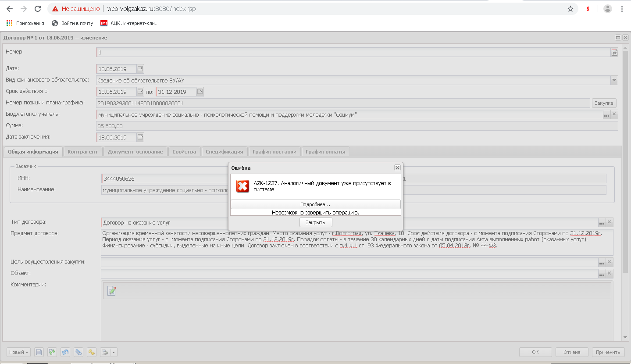The image size is (631, 364).
Task: Expand Вид финансового обязательства dropdown
Action: pyautogui.click(x=614, y=80)
